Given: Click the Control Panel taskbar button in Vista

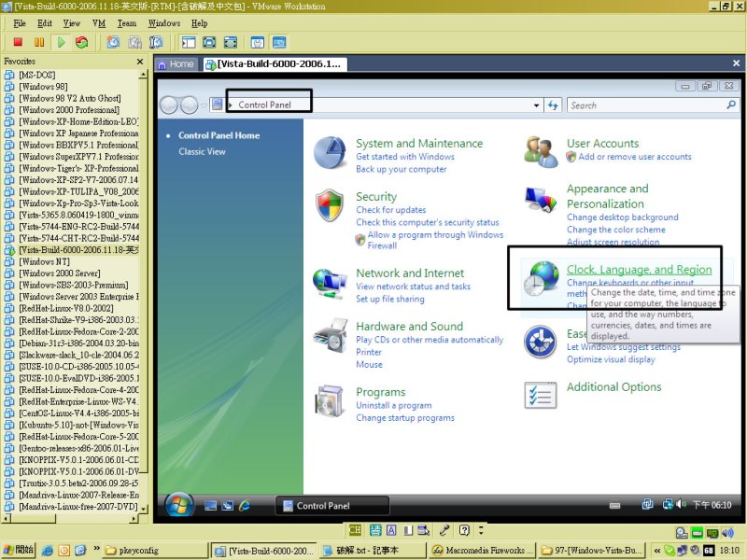Looking at the screenshot, I should (x=332, y=506).
